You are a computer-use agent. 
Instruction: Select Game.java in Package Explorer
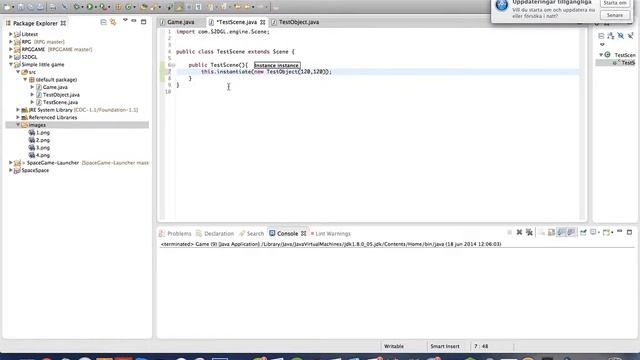55,87
